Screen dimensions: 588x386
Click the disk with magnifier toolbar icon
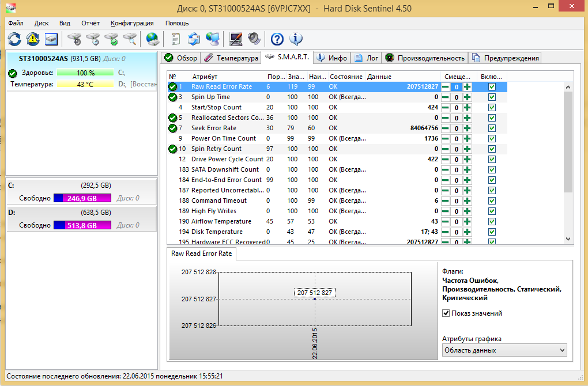coord(130,39)
